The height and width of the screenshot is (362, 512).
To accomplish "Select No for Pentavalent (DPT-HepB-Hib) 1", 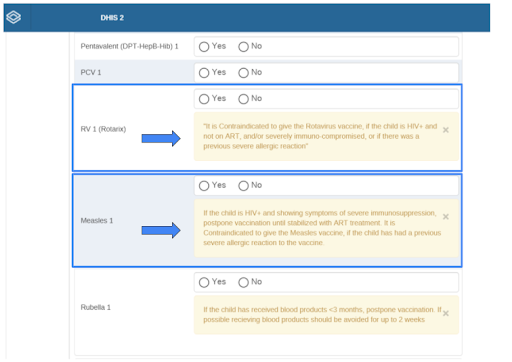I will click(x=243, y=47).
